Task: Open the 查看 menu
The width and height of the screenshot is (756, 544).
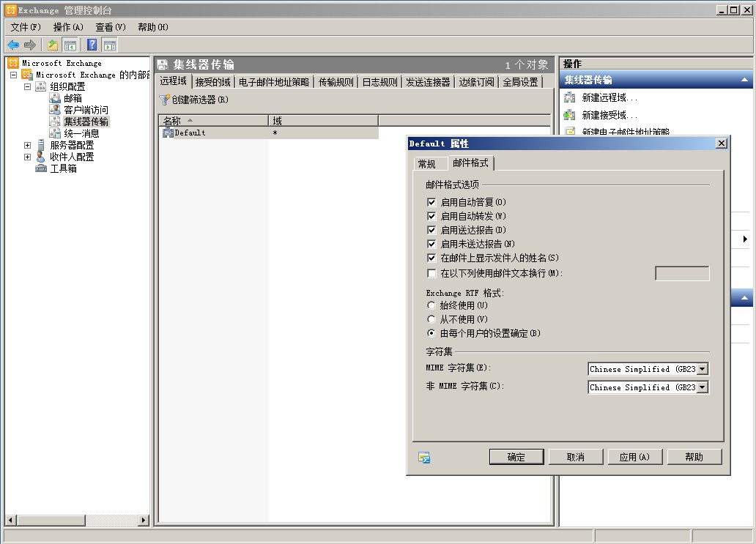Action: 111,27
